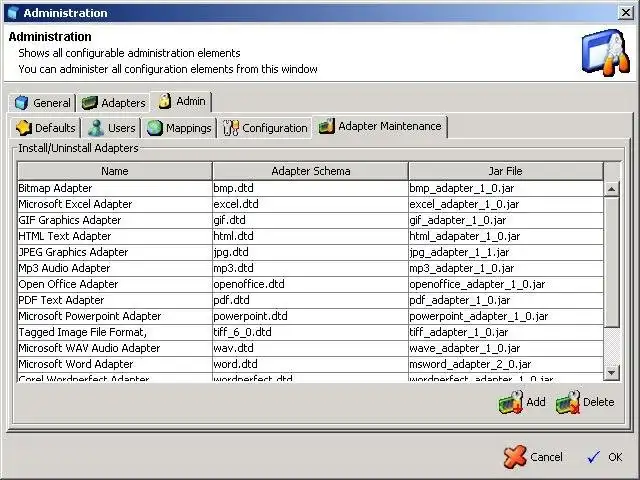
Task: Confirm with the OK button
Action: pos(604,457)
